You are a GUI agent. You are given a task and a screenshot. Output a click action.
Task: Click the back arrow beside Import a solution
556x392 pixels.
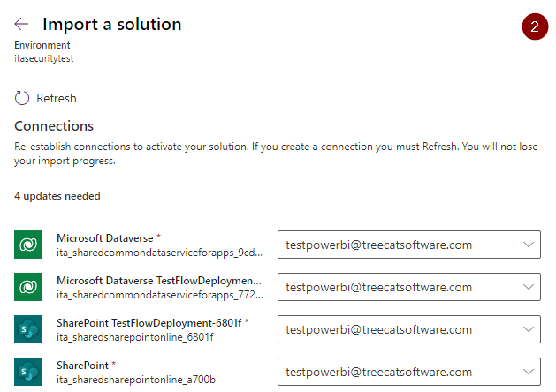pyautogui.click(x=22, y=25)
